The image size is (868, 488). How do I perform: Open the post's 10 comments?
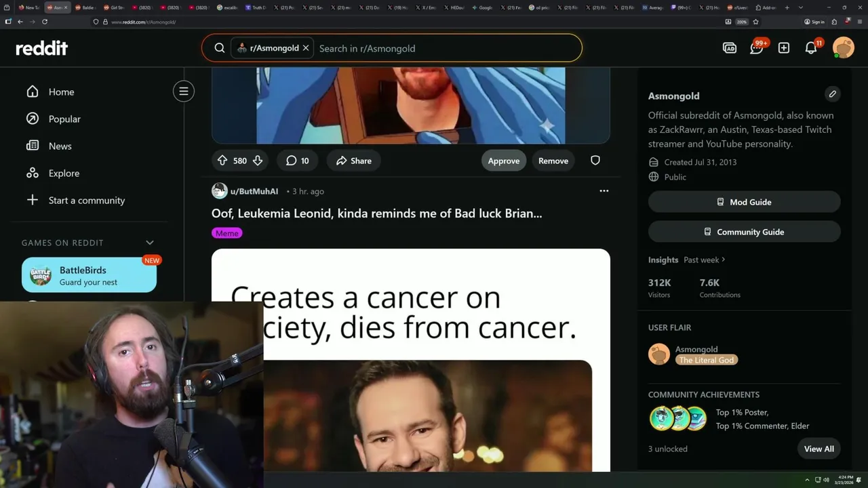pyautogui.click(x=297, y=161)
